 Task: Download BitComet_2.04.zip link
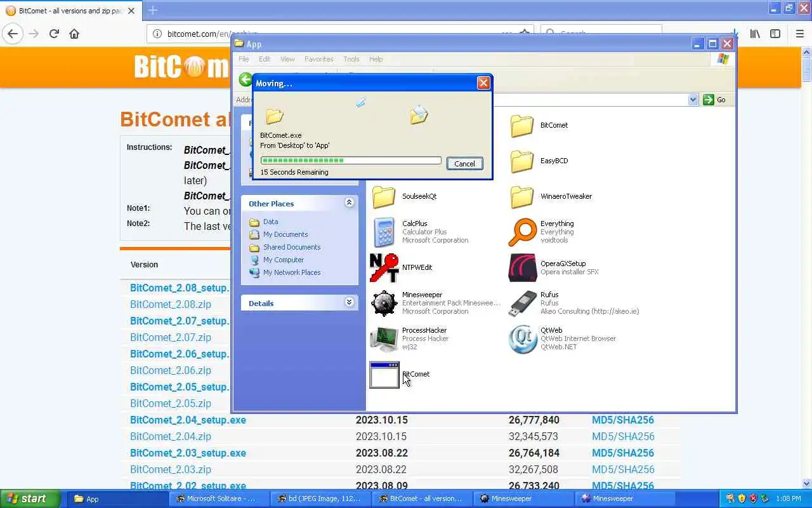(x=171, y=436)
